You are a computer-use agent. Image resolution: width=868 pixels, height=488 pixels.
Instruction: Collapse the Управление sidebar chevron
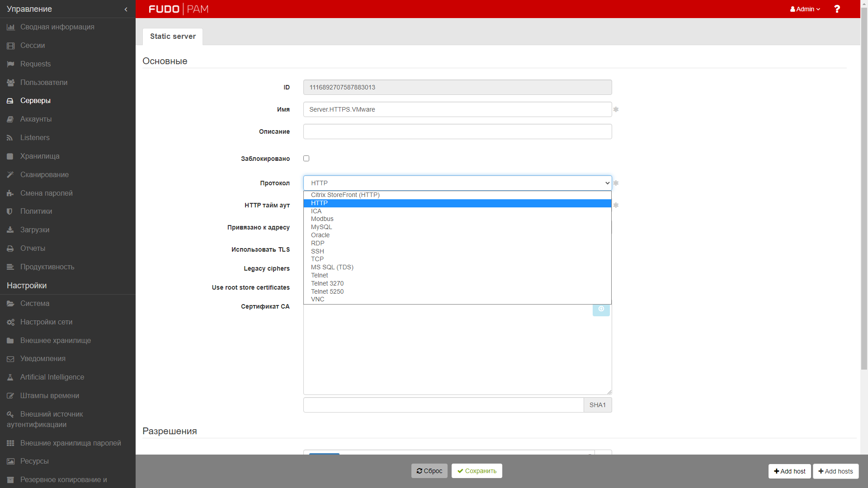pyautogui.click(x=126, y=9)
